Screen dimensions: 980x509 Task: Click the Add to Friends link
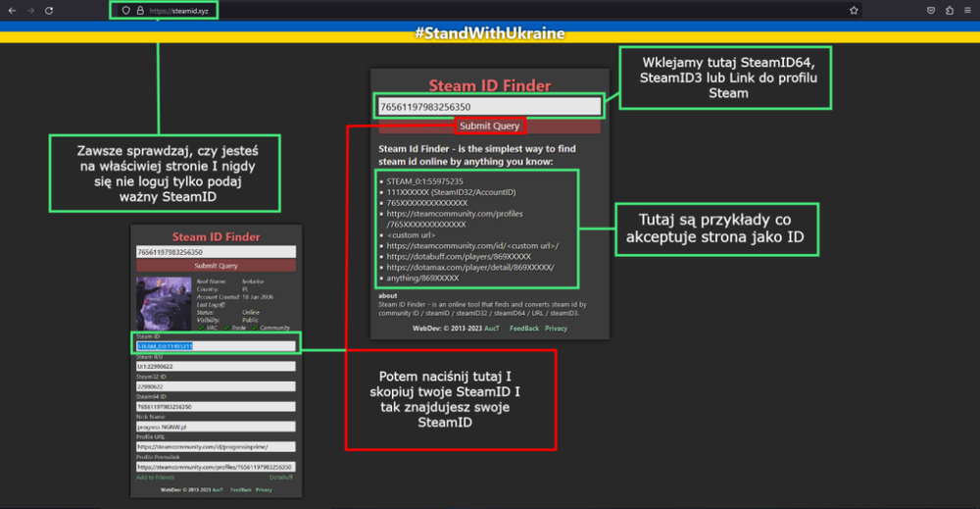[155, 477]
